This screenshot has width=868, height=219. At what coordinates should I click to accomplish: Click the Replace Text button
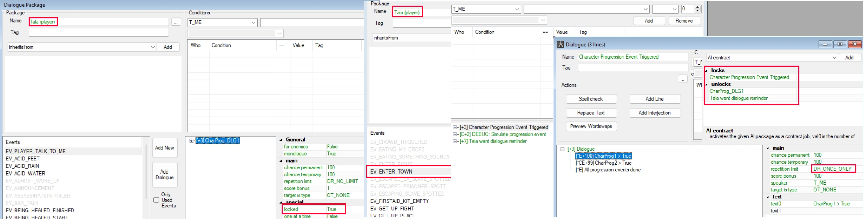click(591, 113)
